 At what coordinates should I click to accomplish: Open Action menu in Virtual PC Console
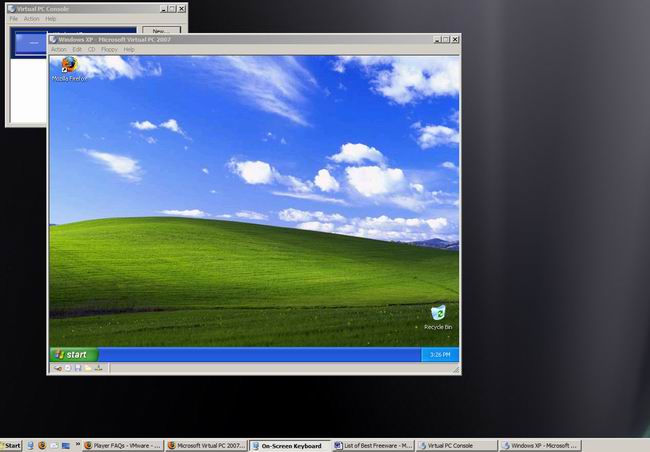click(32, 19)
